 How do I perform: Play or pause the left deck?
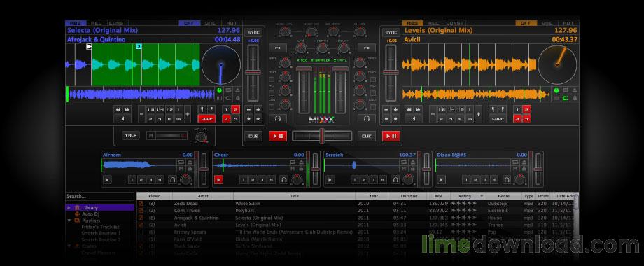click(x=278, y=136)
